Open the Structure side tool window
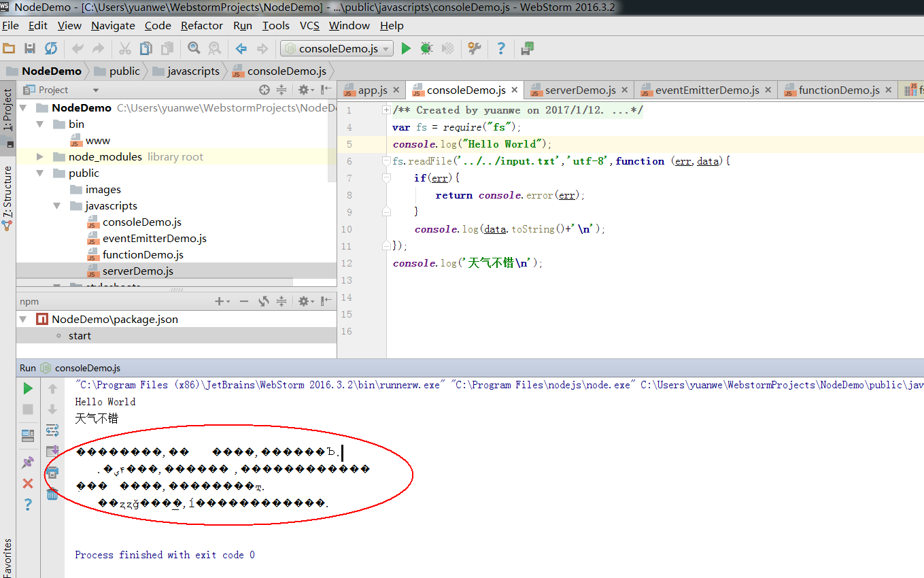This screenshot has width=924, height=578. click(x=7, y=199)
